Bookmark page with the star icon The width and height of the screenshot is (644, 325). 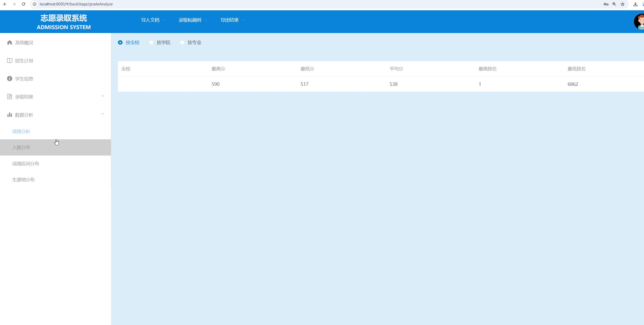pos(623,4)
